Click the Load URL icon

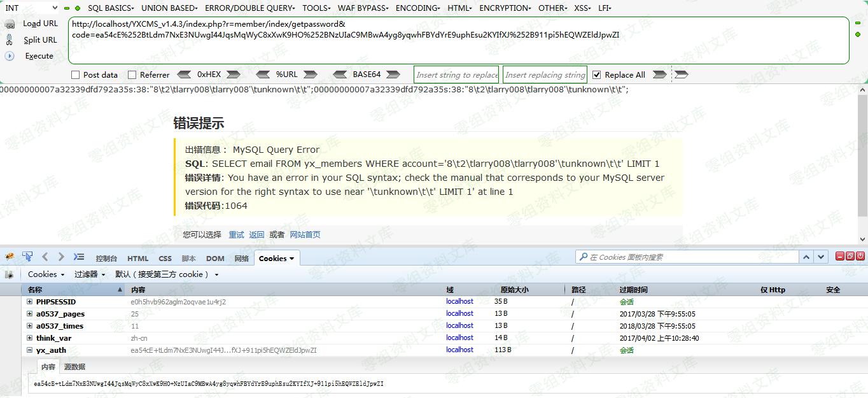click(x=10, y=24)
